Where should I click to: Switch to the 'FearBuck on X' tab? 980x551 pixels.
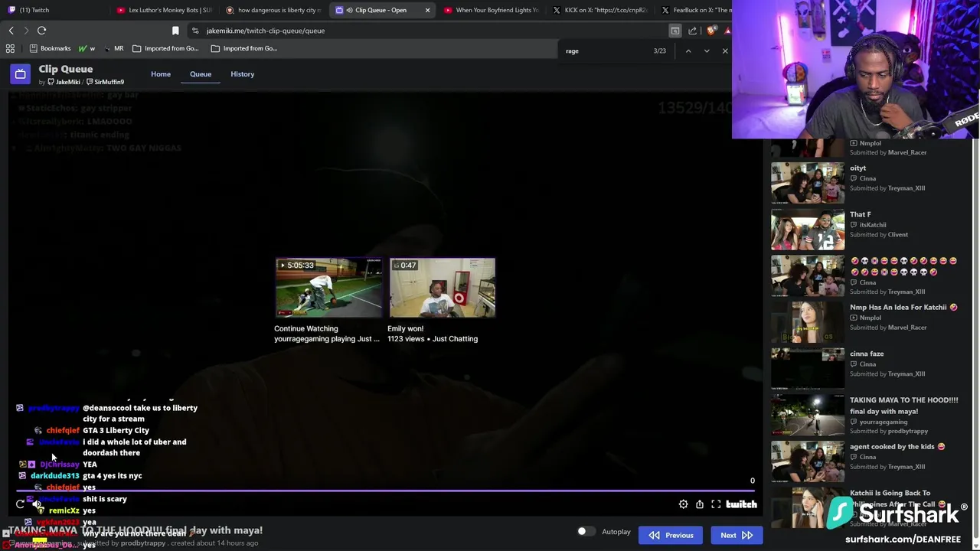tap(695, 10)
